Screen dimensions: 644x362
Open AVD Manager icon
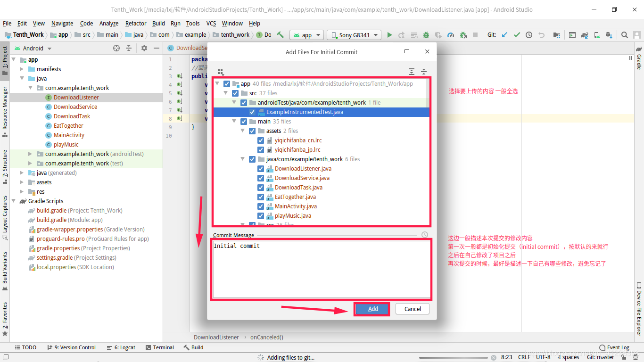[x=597, y=35]
